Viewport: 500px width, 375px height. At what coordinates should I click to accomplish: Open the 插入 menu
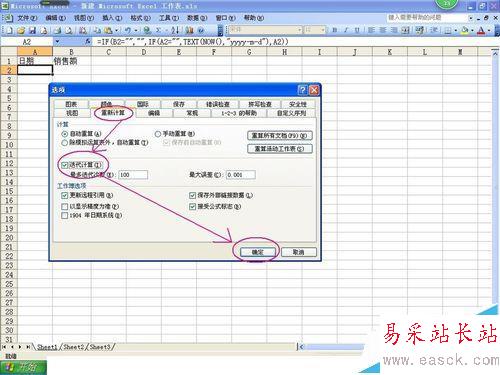[x=112, y=18]
